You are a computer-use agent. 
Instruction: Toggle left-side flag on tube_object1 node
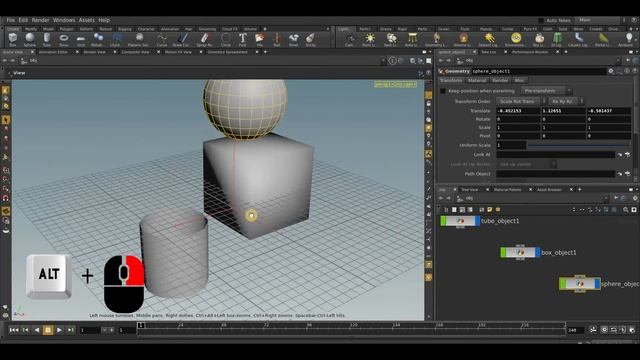[x=443, y=221]
